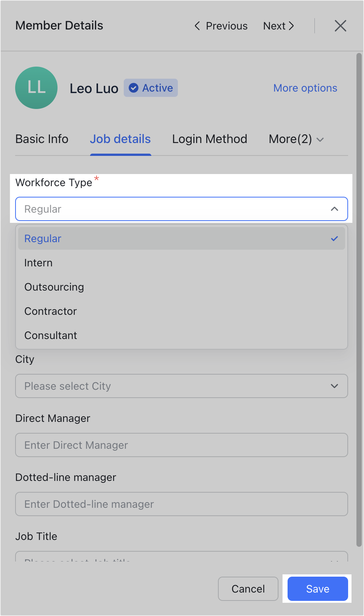Click the LL avatar circle
The width and height of the screenshot is (364, 616).
[36, 88]
